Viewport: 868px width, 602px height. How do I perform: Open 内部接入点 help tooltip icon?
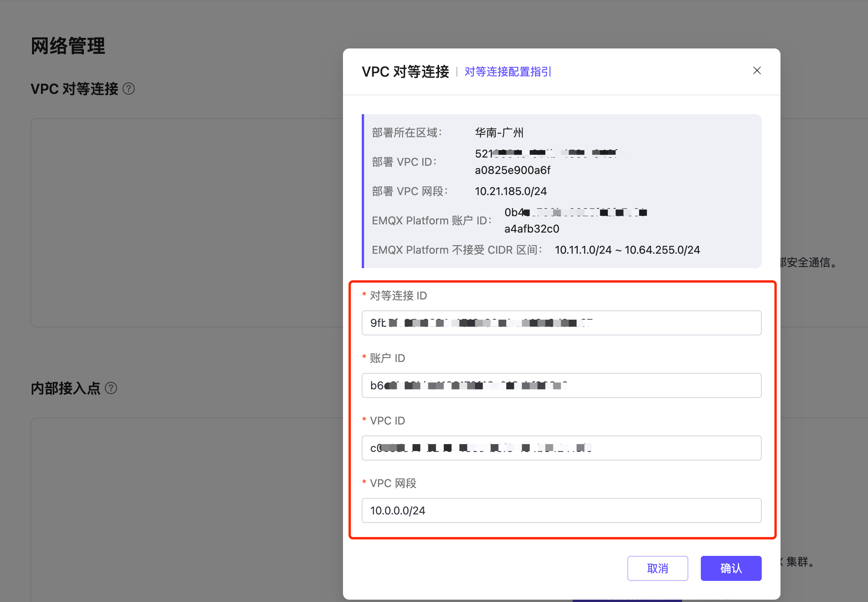coord(111,388)
